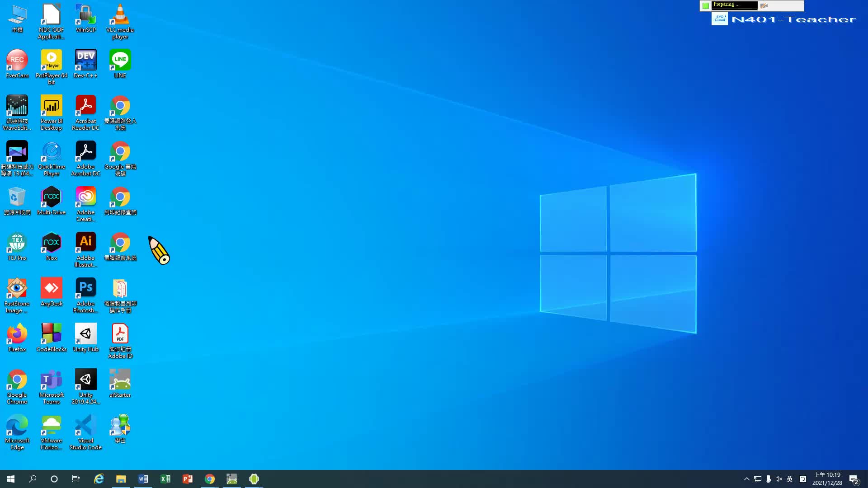868x488 pixels.
Task: Select the WaveEdit desktop shortcut
Action: tap(17, 113)
